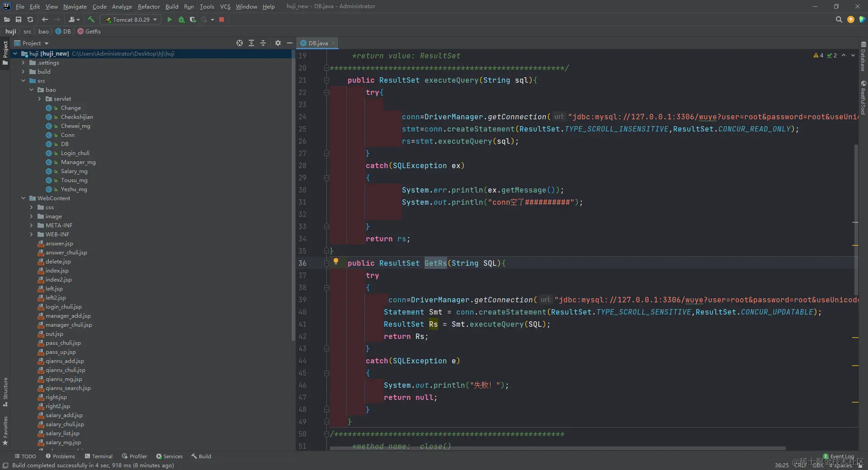This screenshot has height=470, width=868.
Task: Click the lightbulb quick-fix on line 36
Action: point(336,261)
